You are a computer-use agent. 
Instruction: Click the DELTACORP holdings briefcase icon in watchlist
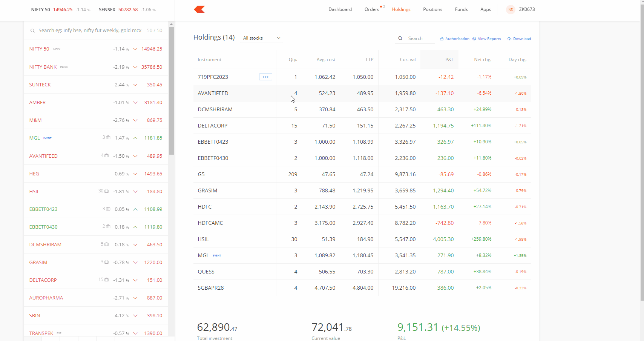[x=107, y=280]
